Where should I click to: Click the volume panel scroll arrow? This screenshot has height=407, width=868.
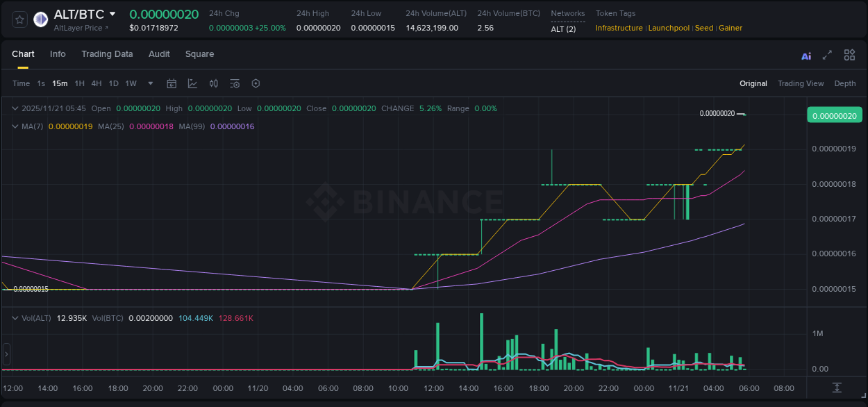click(x=6, y=354)
